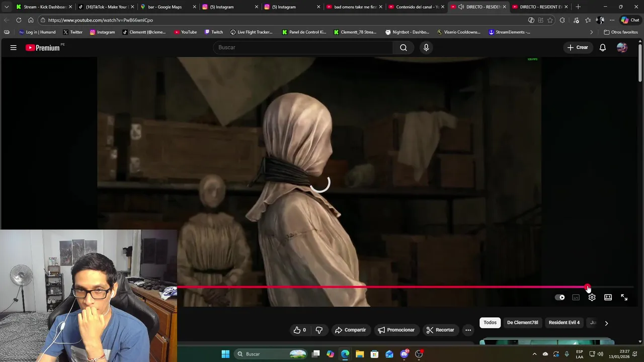Open the YouTube guide hamburger menu
The image size is (644, 362).
14,47
